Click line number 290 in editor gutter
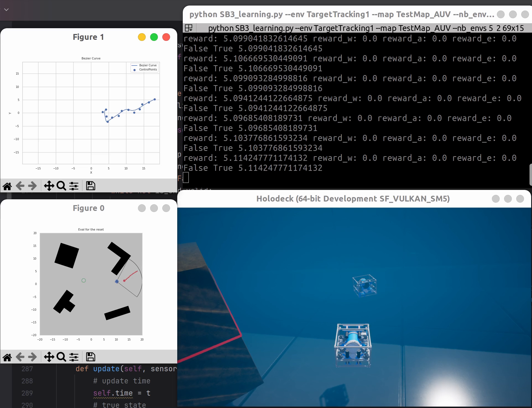This screenshot has width=532, height=408. pyautogui.click(x=27, y=405)
